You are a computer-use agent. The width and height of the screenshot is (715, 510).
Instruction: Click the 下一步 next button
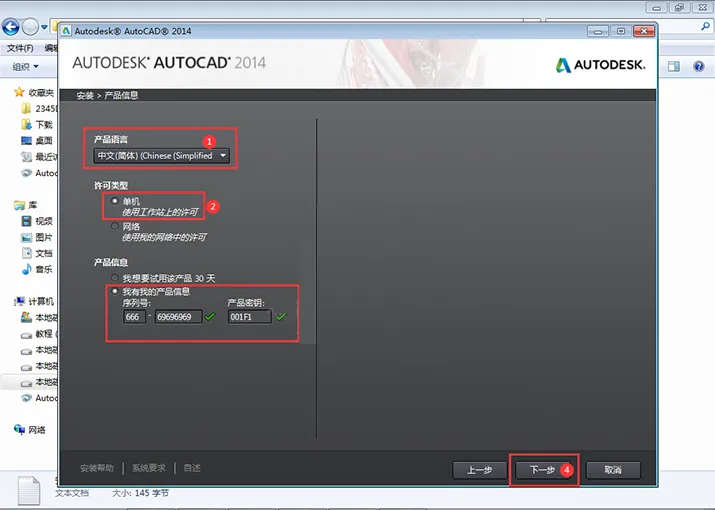click(x=541, y=470)
